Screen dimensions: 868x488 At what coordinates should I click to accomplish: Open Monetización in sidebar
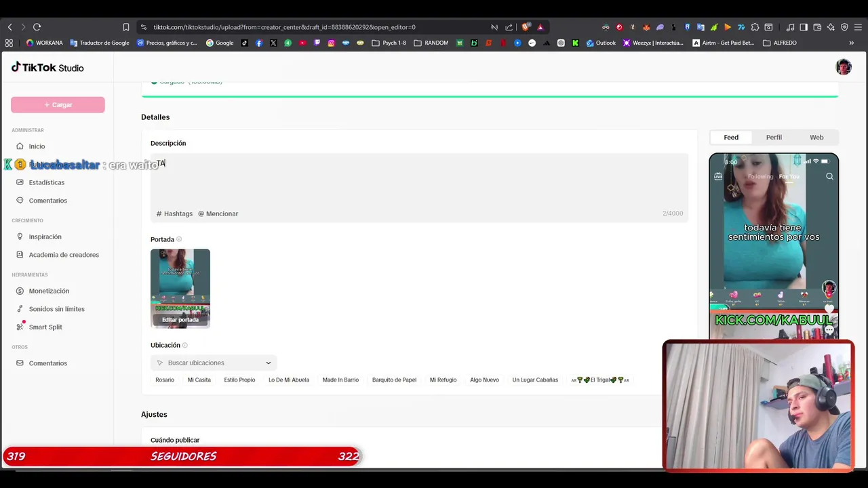pos(49,291)
